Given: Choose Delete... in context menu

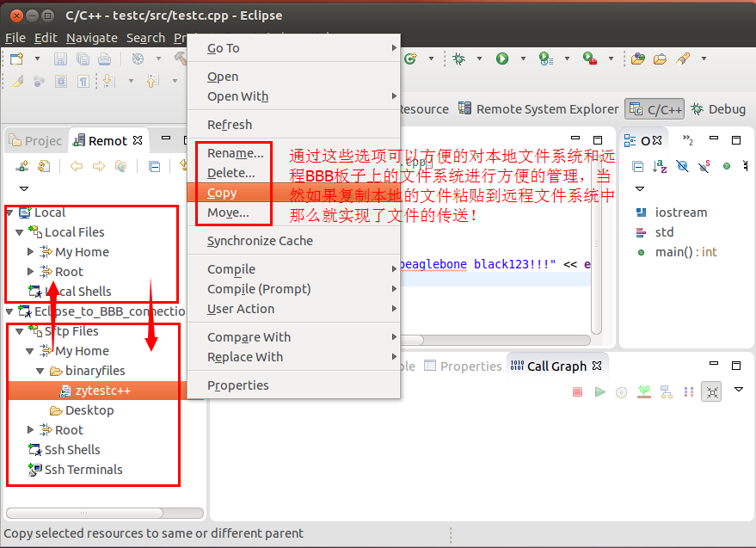Looking at the screenshot, I should pos(293,173).
